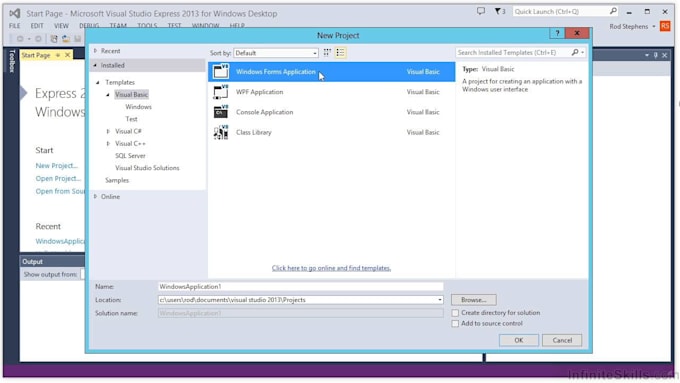Screen dimensions: 680x383
Task: Check Add to source control
Action: click(x=455, y=324)
